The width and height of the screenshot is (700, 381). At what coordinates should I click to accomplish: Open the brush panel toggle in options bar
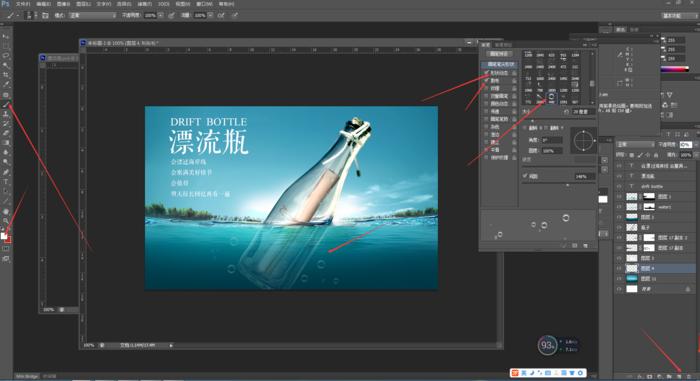[45, 15]
